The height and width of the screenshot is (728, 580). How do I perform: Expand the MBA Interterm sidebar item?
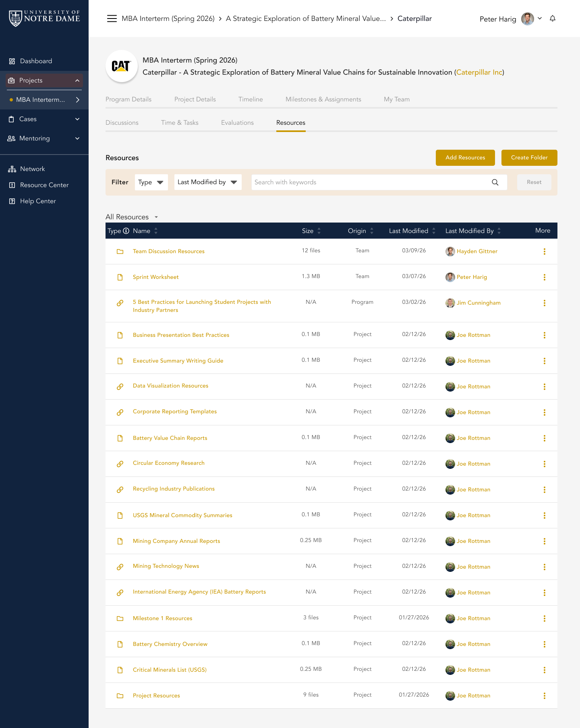pos(78,100)
